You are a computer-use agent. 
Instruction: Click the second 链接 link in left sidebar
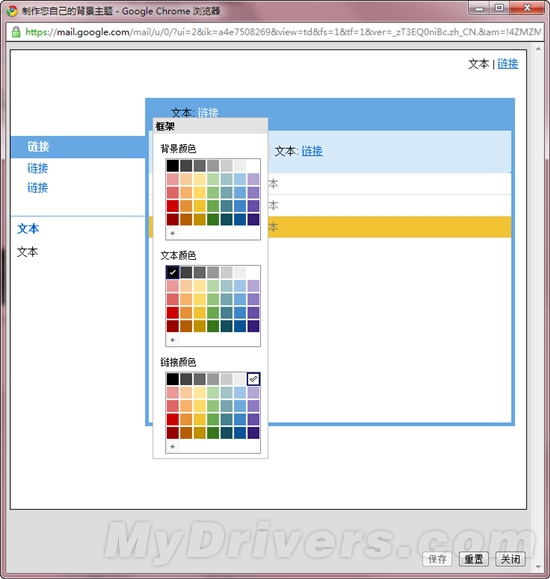tap(38, 168)
